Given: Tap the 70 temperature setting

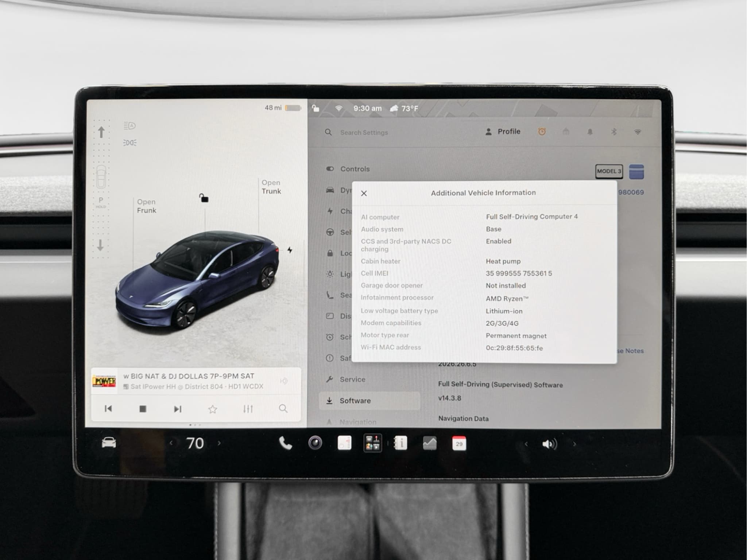Looking at the screenshot, I should [195, 443].
